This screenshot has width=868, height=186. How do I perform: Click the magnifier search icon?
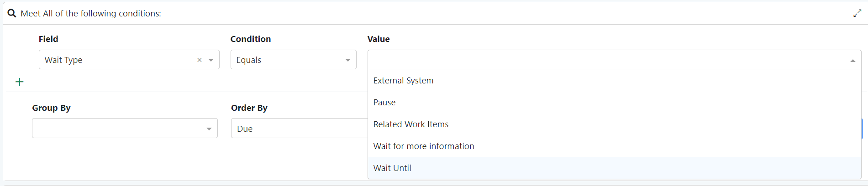click(12, 13)
